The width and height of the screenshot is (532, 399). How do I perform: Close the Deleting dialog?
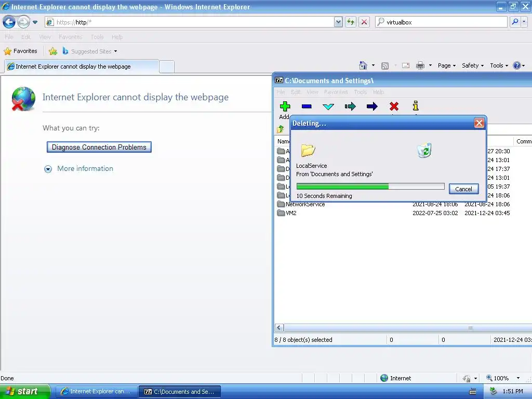click(x=478, y=123)
